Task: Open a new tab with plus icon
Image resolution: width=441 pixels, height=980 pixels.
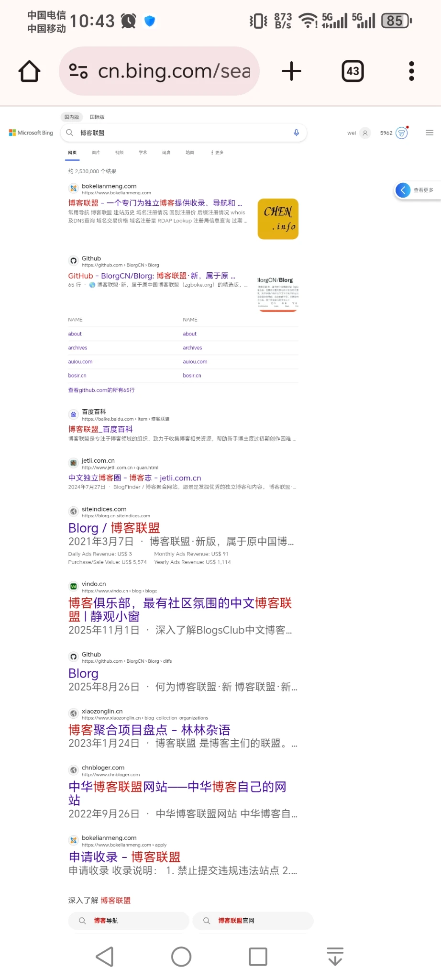Action: pos(291,71)
